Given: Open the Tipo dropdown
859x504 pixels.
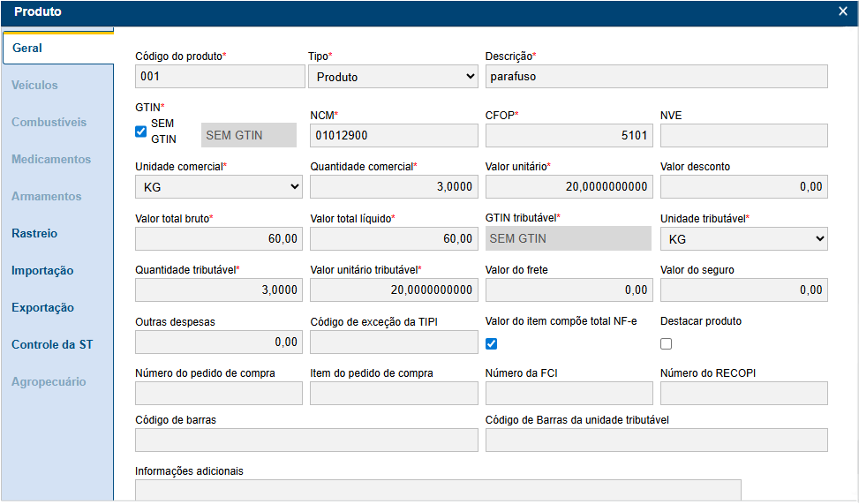Looking at the screenshot, I should coord(393,77).
